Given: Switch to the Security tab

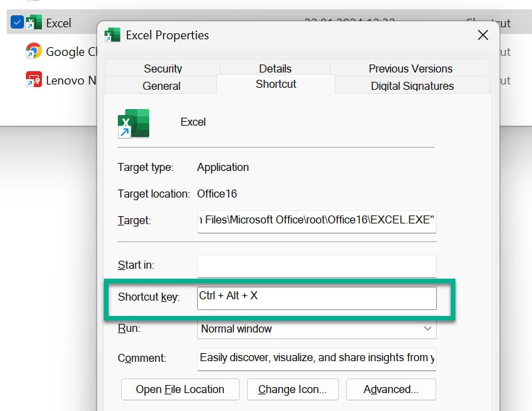Looking at the screenshot, I should point(163,68).
